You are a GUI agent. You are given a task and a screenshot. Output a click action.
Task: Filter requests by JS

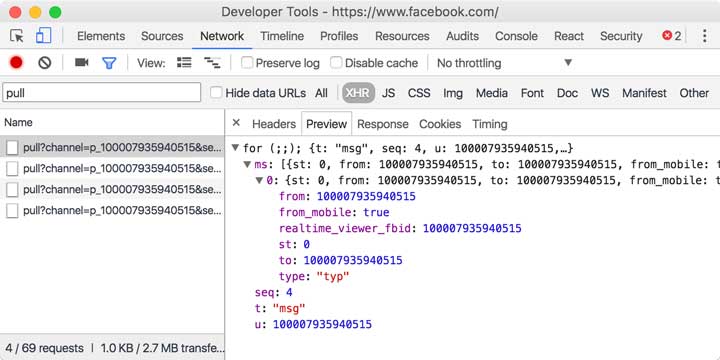pyautogui.click(x=388, y=93)
